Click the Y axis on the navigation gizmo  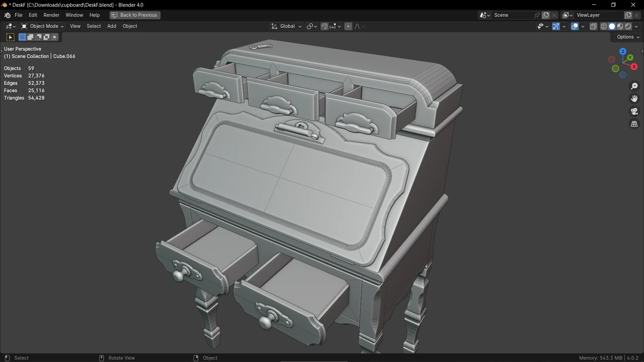[630, 58]
